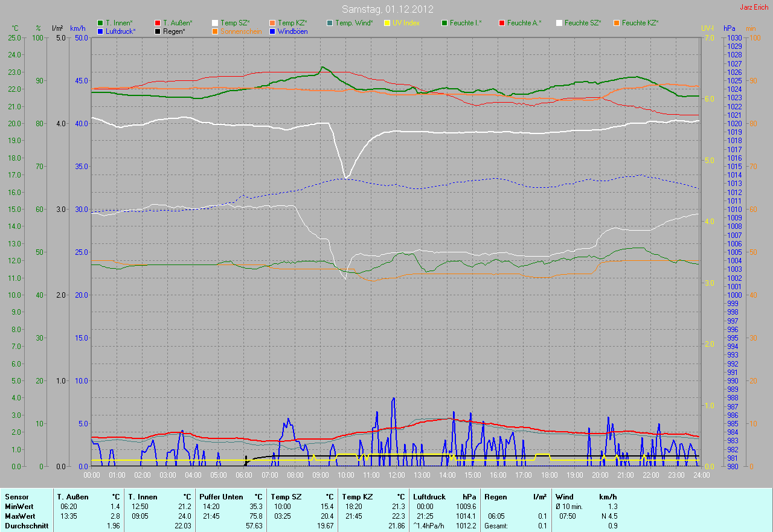Viewport: 773px width, 532px height.
Task: Toggle the Sonnenschein series label
Action: pyautogui.click(x=242, y=31)
